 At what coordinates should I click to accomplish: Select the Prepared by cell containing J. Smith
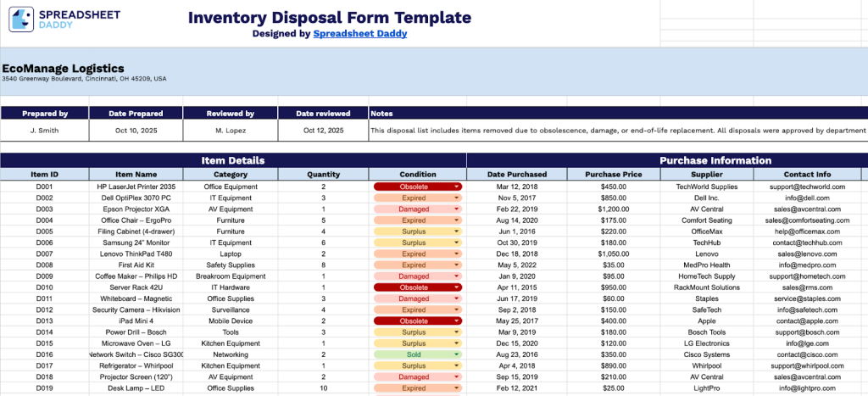coord(44,131)
